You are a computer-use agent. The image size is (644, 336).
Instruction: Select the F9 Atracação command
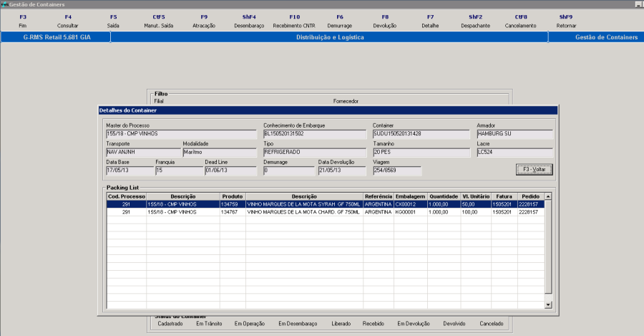pyautogui.click(x=204, y=21)
